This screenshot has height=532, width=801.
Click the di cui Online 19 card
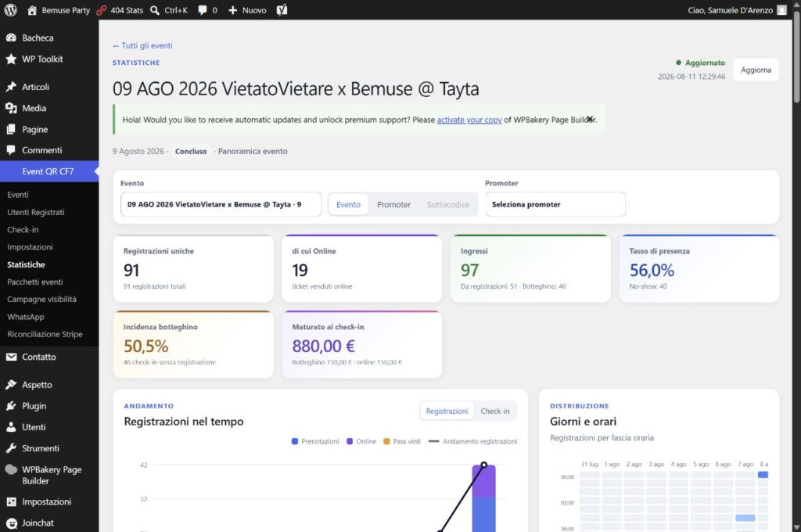tap(361, 268)
